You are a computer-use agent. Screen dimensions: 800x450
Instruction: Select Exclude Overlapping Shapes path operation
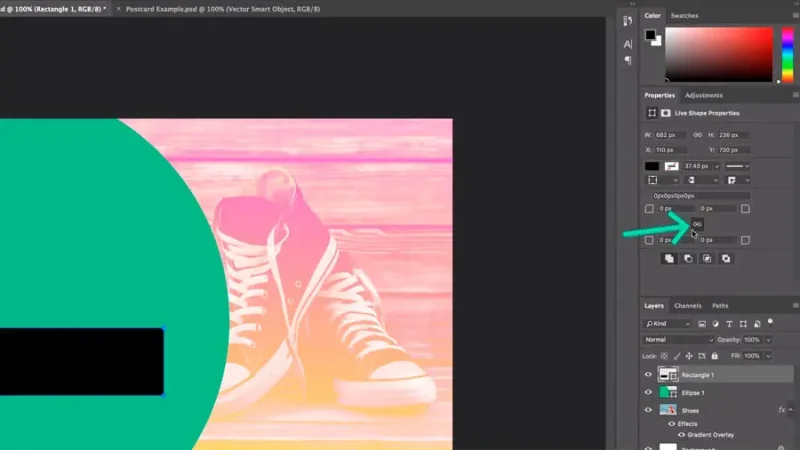(x=726, y=259)
